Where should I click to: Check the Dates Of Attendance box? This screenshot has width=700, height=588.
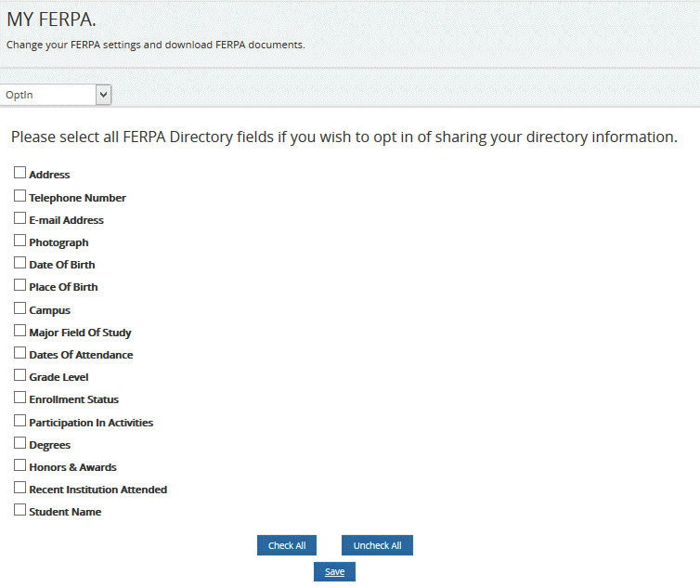pyautogui.click(x=19, y=353)
